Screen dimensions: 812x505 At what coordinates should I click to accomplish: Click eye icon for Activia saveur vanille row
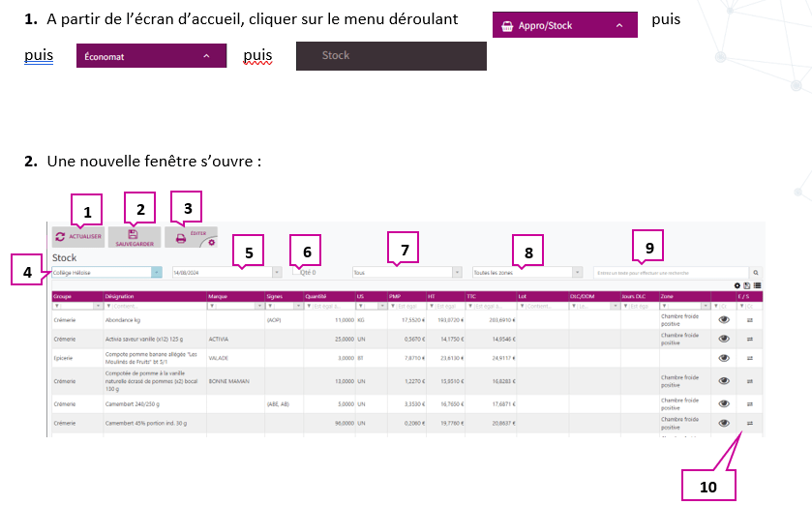click(724, 339)
